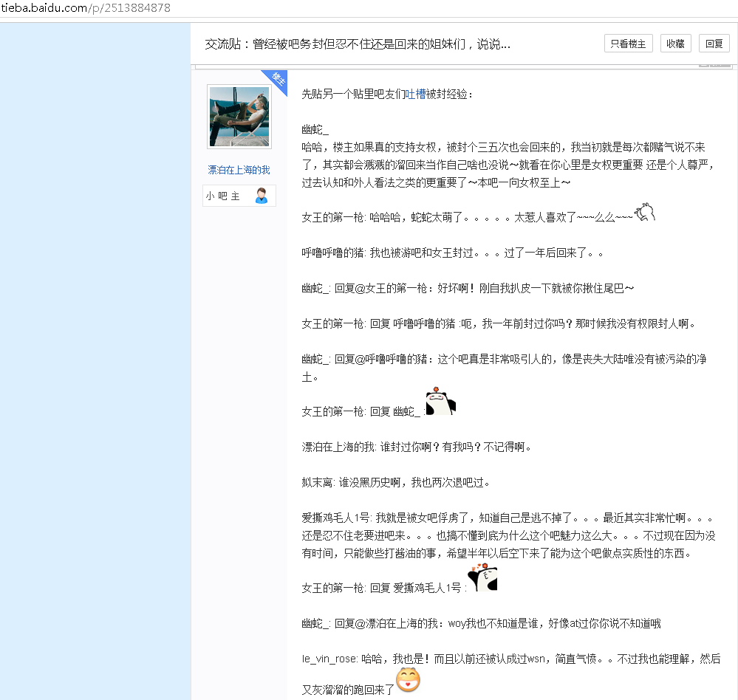Click username link 漂泊在上海的我
This screenshot has height=700, width=738.
coord(238,170)
